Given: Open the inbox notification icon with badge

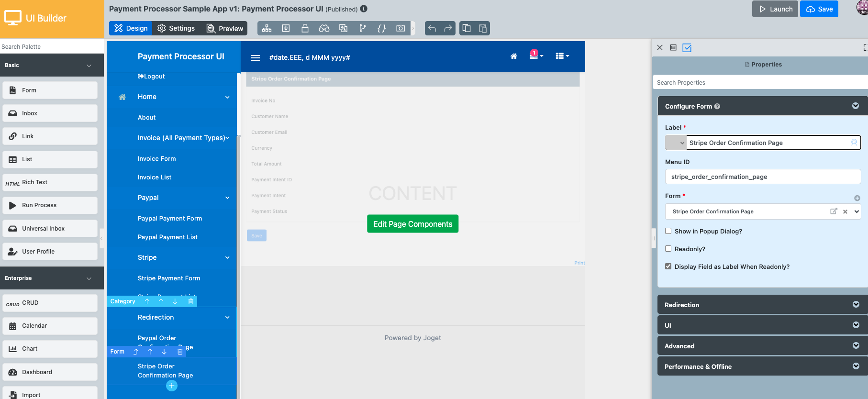Looking at the screenshot, I should (536, 55).
